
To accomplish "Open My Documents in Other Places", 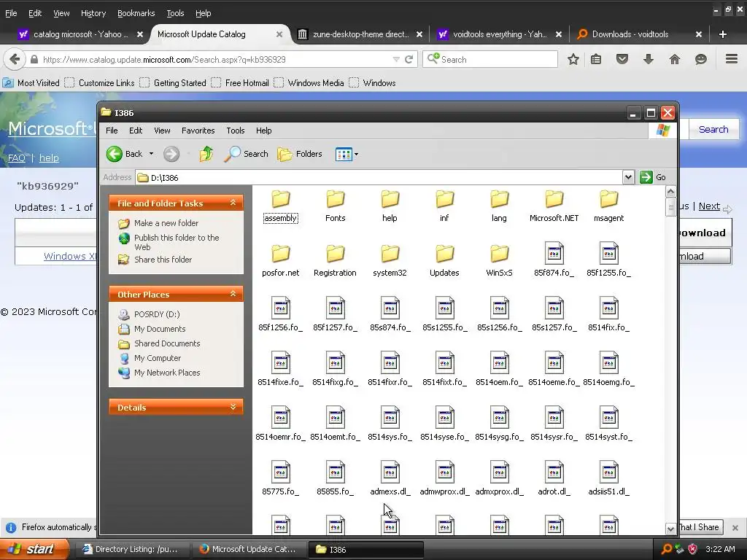I will pos(160,329).
